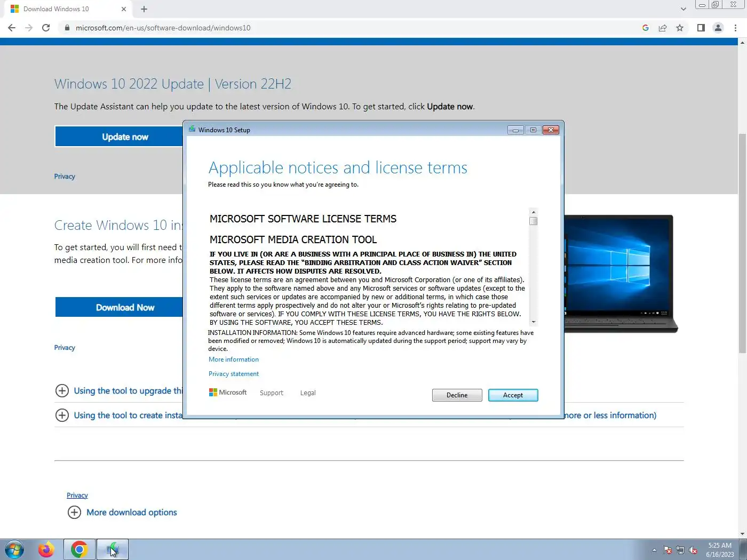Go back in Chrome browser
747x560 pixels.
pyautogui.click(x=12, y=28)
